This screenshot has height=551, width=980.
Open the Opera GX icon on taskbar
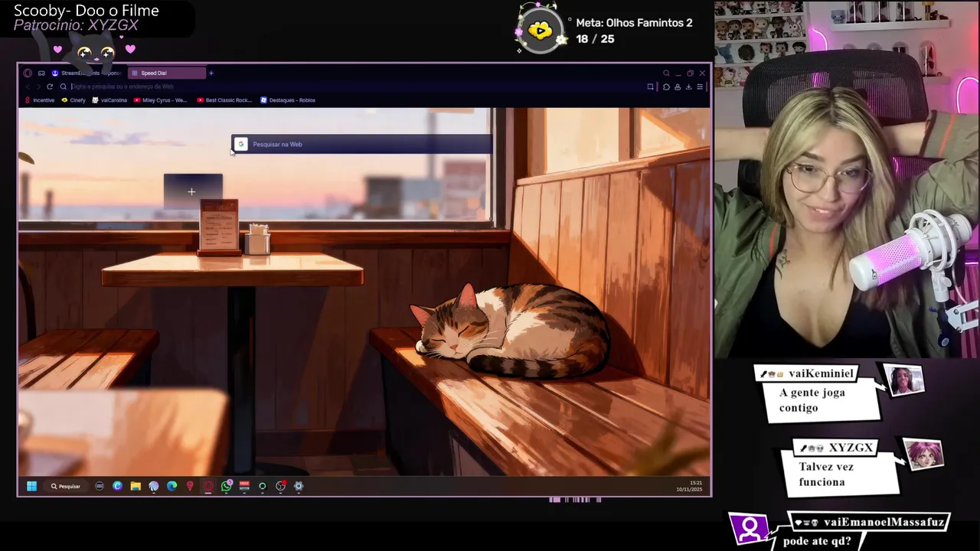[x=208, y=486]
